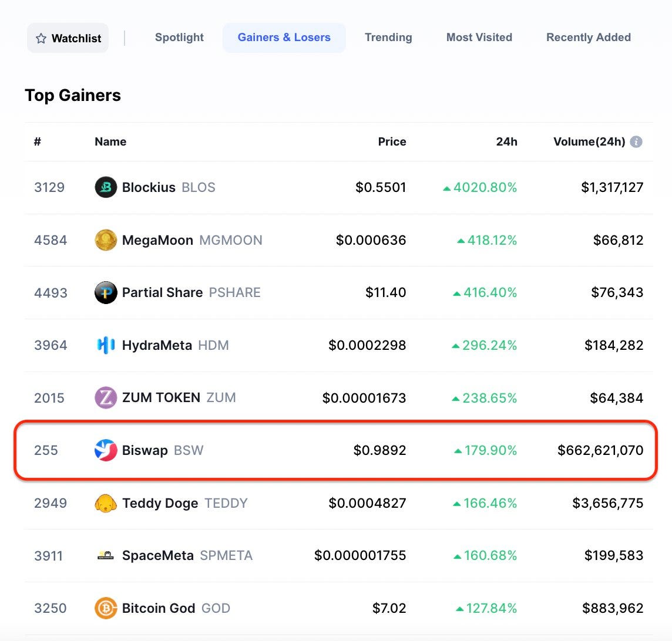672x641 pixels.
Task: Click the $0.000636 price value
Action: [x=371, y=239]
